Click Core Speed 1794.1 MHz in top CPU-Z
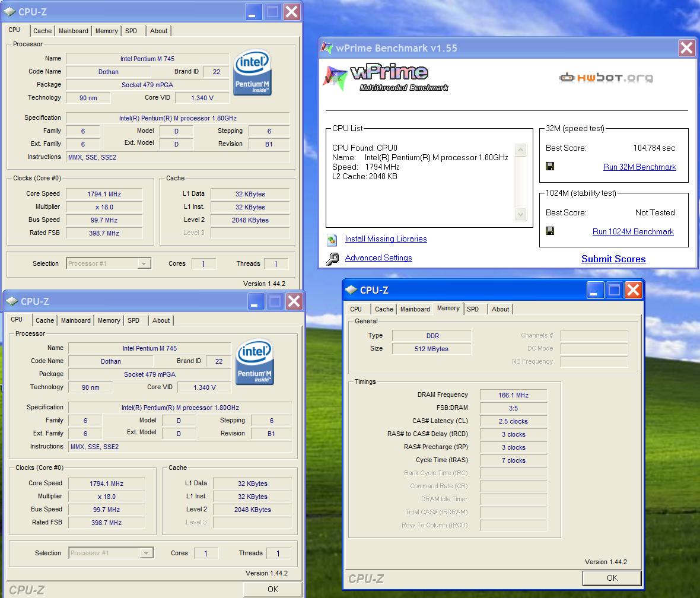 pos(104,194)
